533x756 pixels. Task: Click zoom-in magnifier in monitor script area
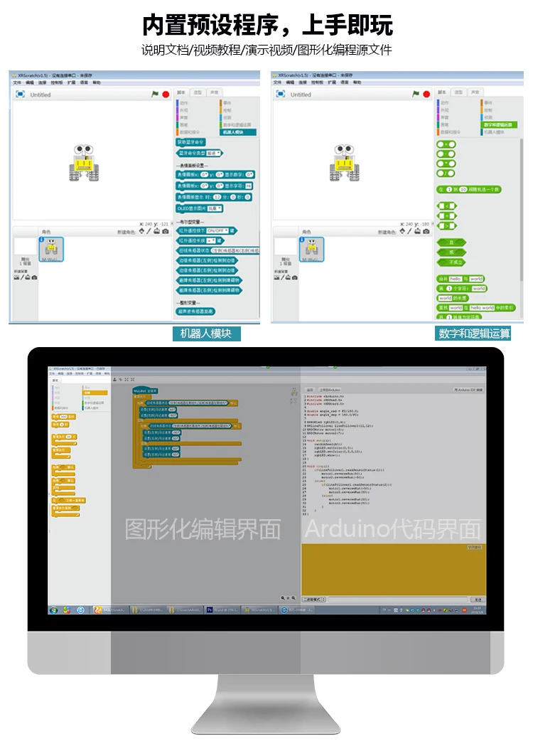point(294,598)
